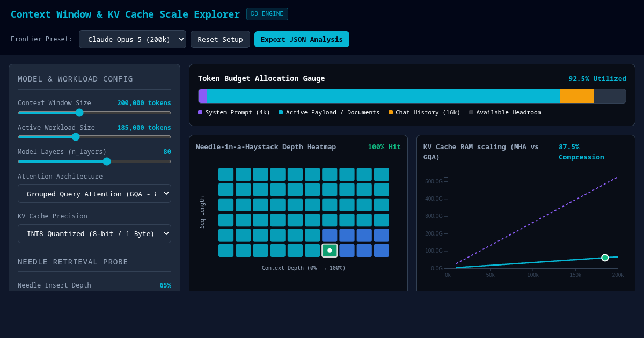Click the 100k x-axis tick label

pos(533,275)
